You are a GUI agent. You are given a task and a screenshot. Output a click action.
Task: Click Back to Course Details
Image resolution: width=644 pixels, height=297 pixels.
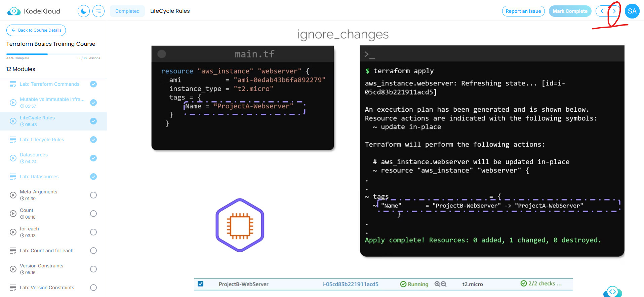[36, 30]
